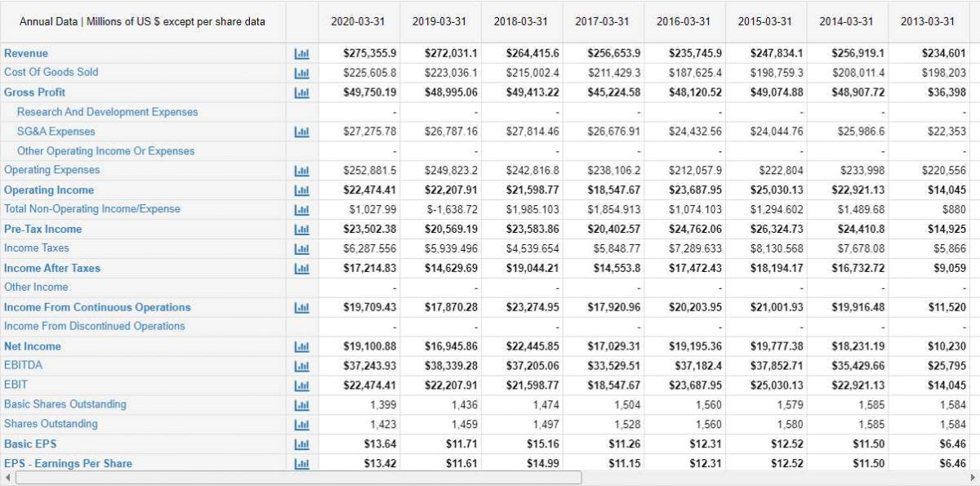Screen dimensions: 980x486
Task: Click the Basic EPS chart icon
Action: click(x=302, y=444)
